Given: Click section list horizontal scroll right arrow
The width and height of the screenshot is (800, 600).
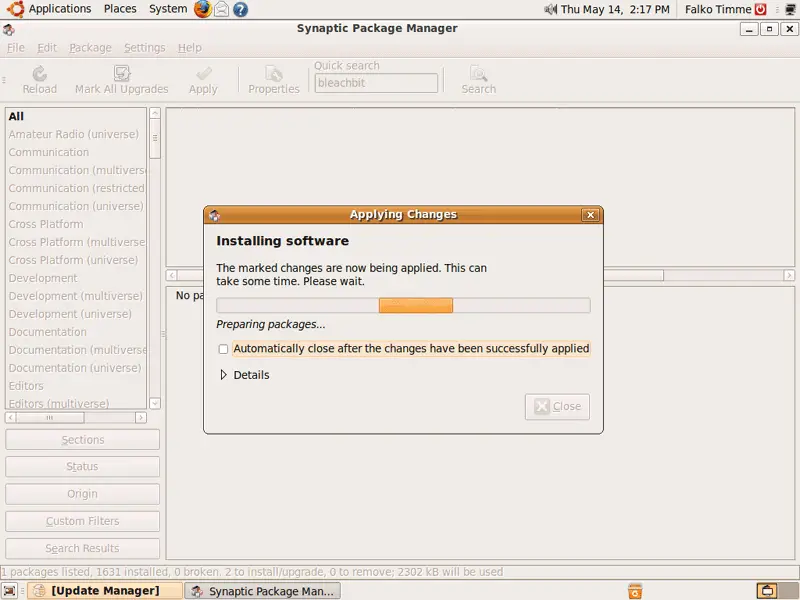Looking at the screenshot, I should [x=141, y=418].
